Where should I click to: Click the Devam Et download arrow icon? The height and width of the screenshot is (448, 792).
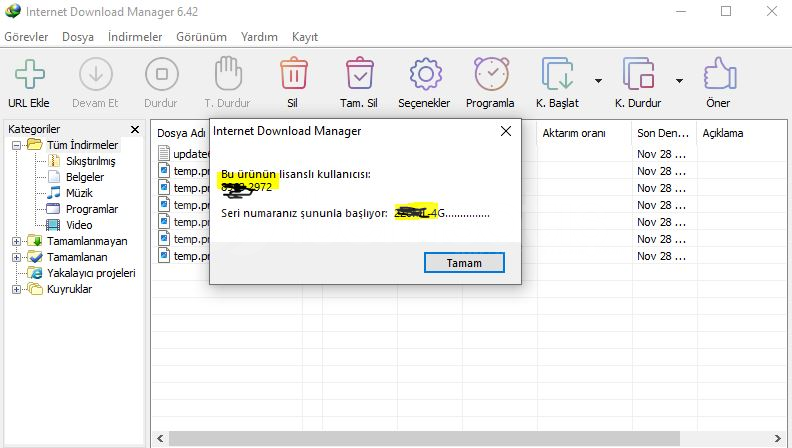(x=95, y=74)
